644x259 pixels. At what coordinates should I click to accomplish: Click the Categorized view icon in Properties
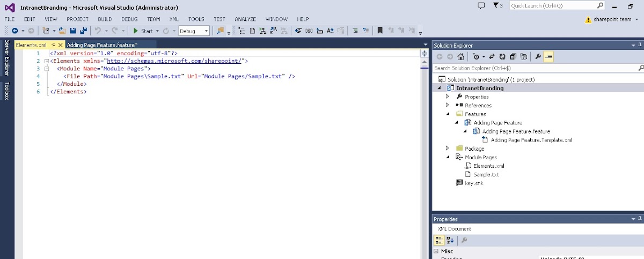(x=438, y=240)
